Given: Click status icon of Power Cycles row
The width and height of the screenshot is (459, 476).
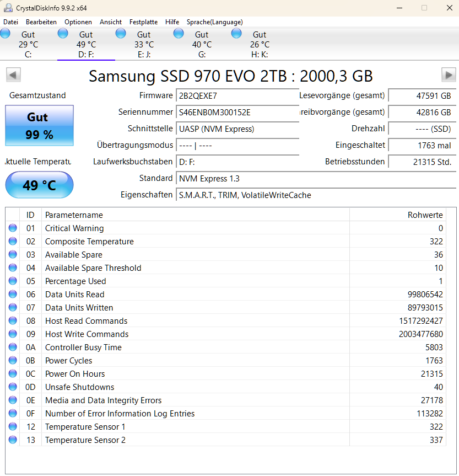Looking at the screenshot, I should tap(13, 360).
